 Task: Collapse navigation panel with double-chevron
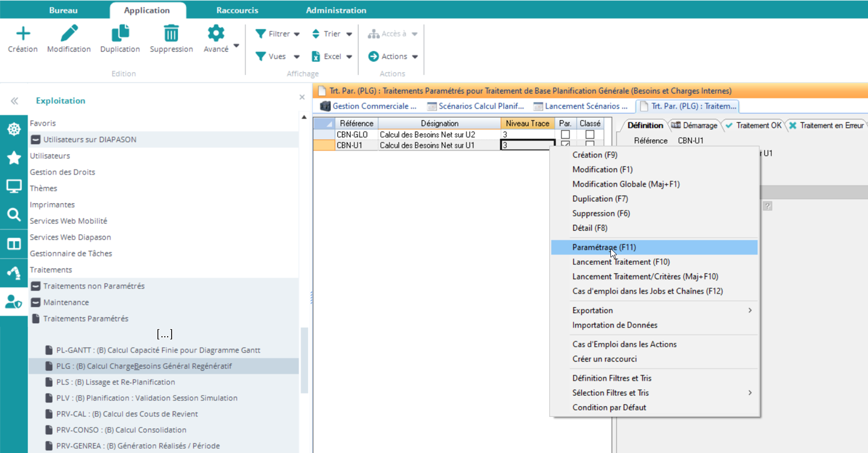(14, 101)
